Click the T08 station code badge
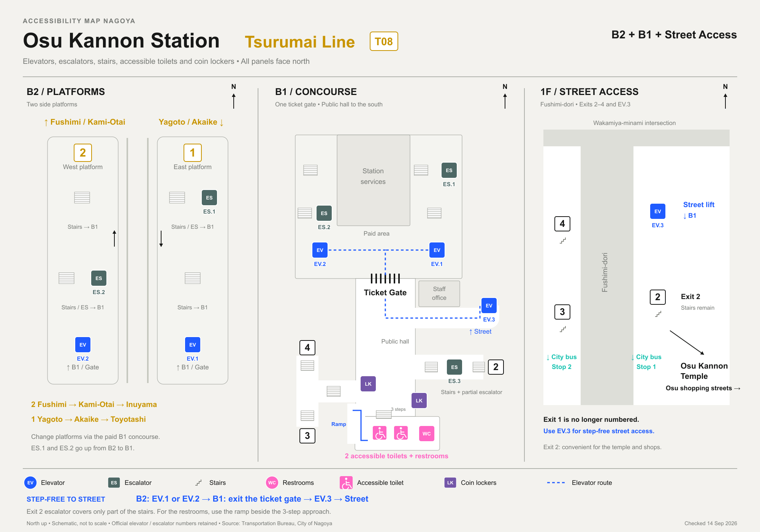The image size is (760, 532). coord(384,41)
